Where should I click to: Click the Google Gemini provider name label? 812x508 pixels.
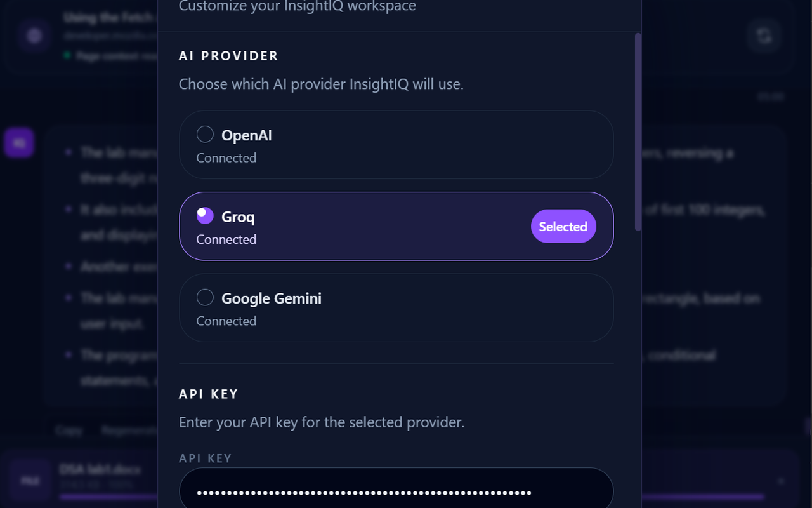pos(272,298)
